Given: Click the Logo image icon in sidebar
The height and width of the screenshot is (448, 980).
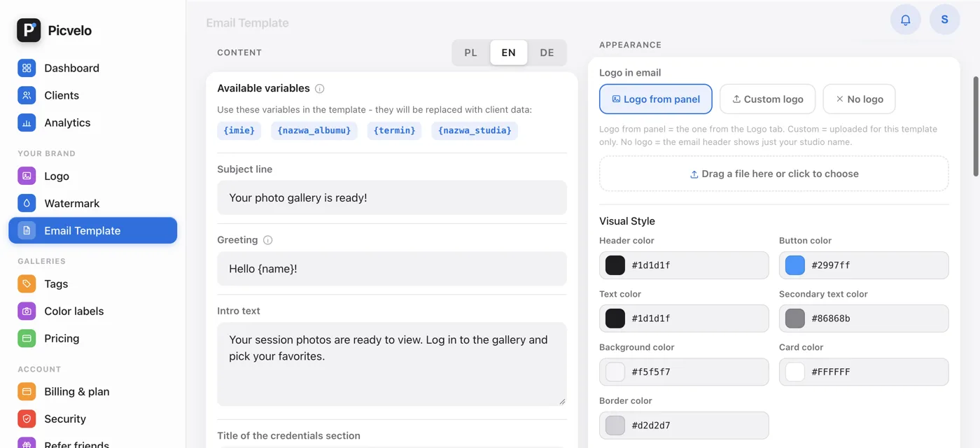Looking at the screenshot, I should coord(27,176).
